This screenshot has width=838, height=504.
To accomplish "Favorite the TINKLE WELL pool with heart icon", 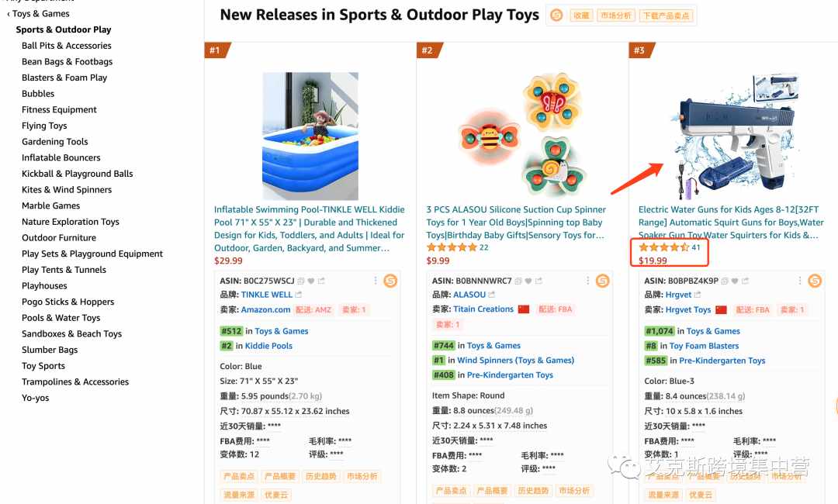I will [311, 281].
